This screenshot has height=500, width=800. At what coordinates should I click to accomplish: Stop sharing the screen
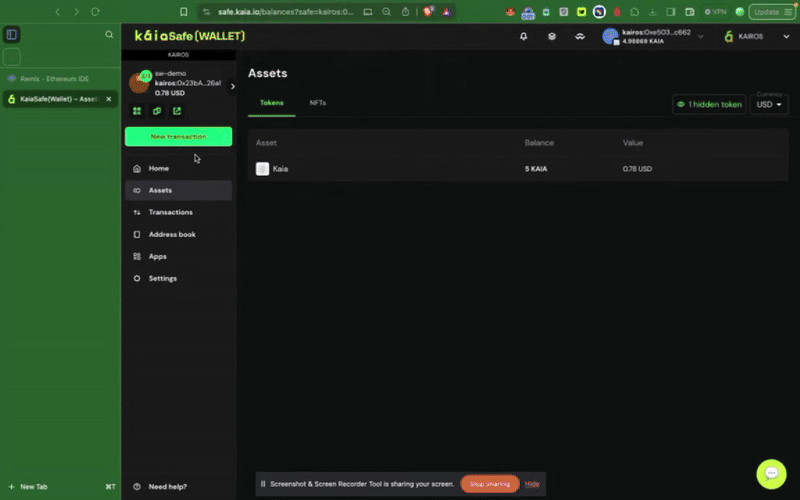pos(490,484)
